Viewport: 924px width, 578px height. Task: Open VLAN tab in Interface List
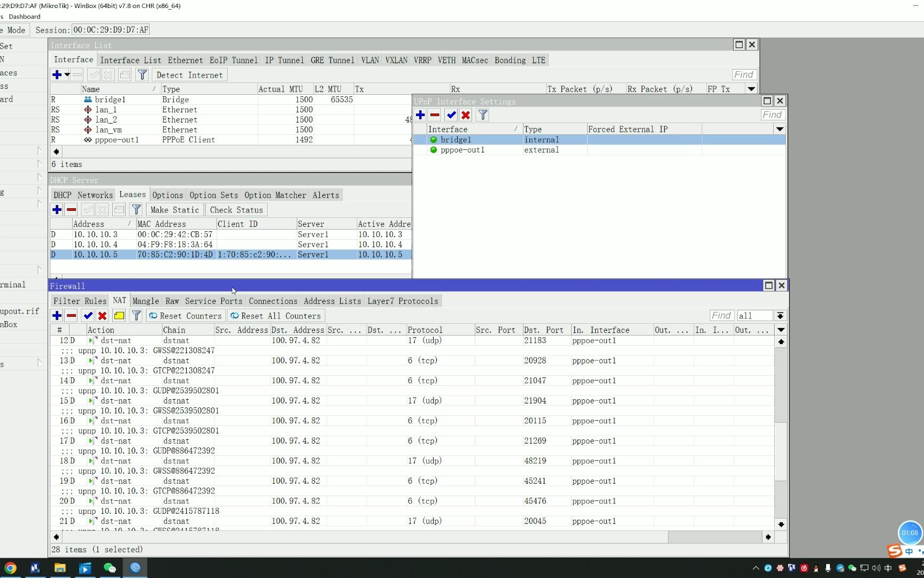(370, 60)
